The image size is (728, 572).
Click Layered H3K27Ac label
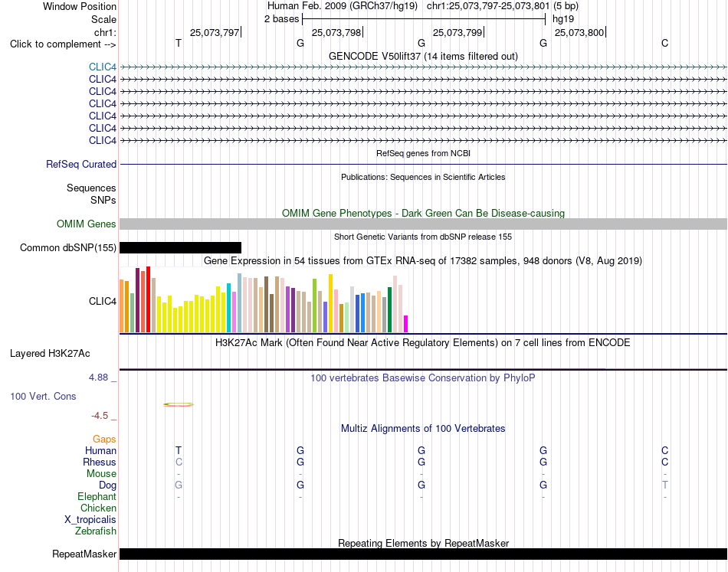[50, 354]
